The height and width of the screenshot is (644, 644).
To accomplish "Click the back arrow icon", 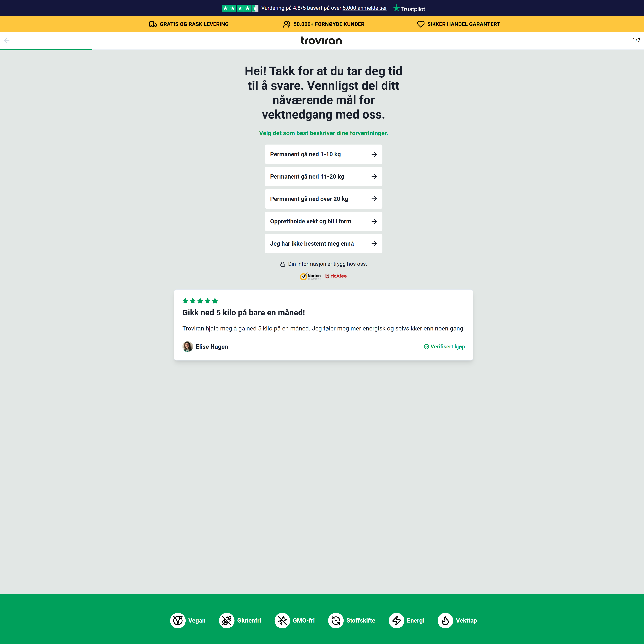I will tap(7, 41).
